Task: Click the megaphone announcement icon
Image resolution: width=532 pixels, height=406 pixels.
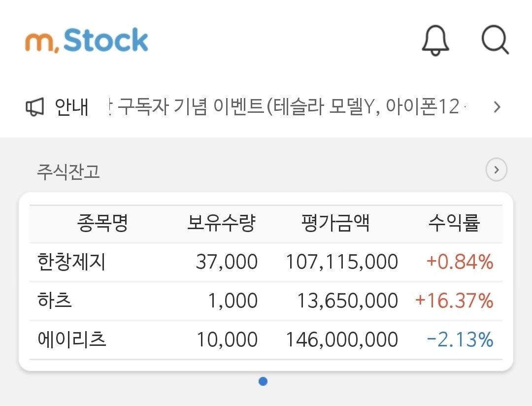Action: [36, 106]
